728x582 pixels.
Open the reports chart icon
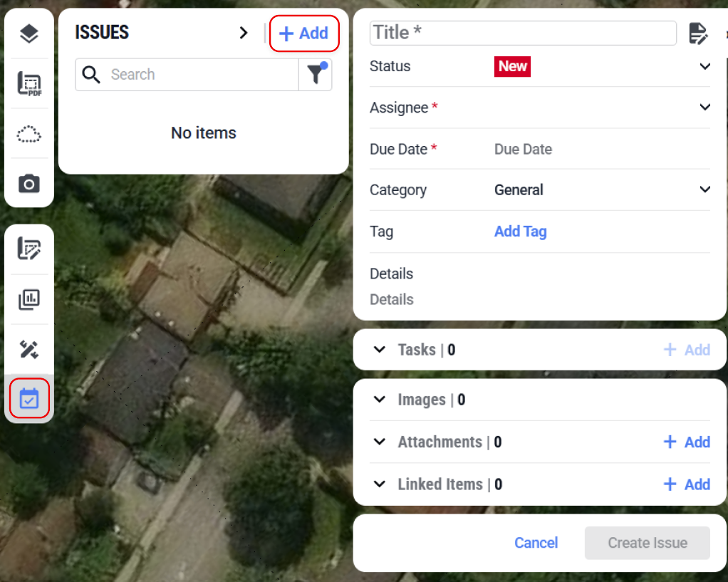(x=28, y=300)
